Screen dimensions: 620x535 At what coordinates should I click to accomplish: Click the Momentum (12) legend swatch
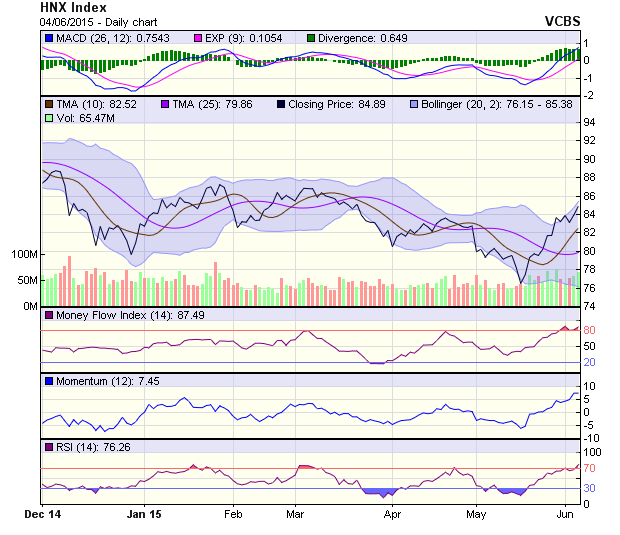point(49,382)
